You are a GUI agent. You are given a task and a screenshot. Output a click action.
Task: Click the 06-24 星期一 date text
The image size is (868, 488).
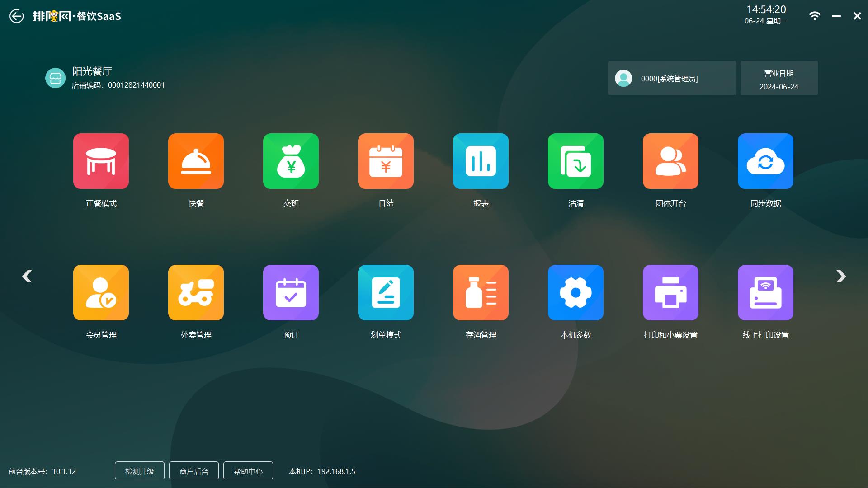tap(766, 21)
